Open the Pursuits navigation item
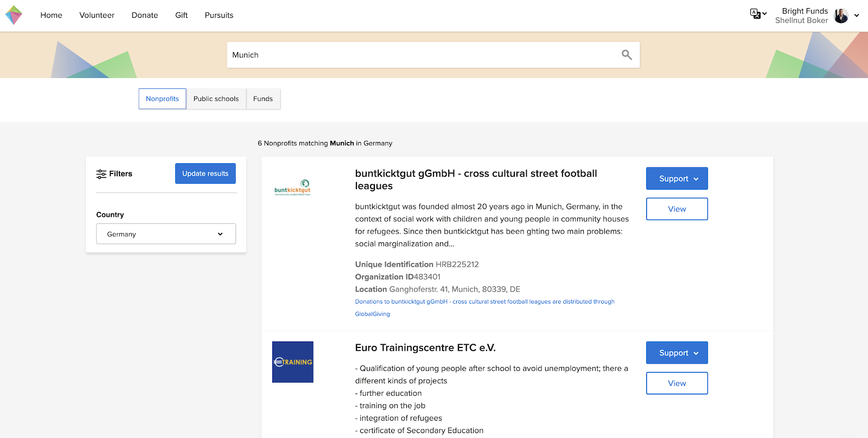Image resolution: width=868 pixels, height=438 pixels. tap(219, 15)
